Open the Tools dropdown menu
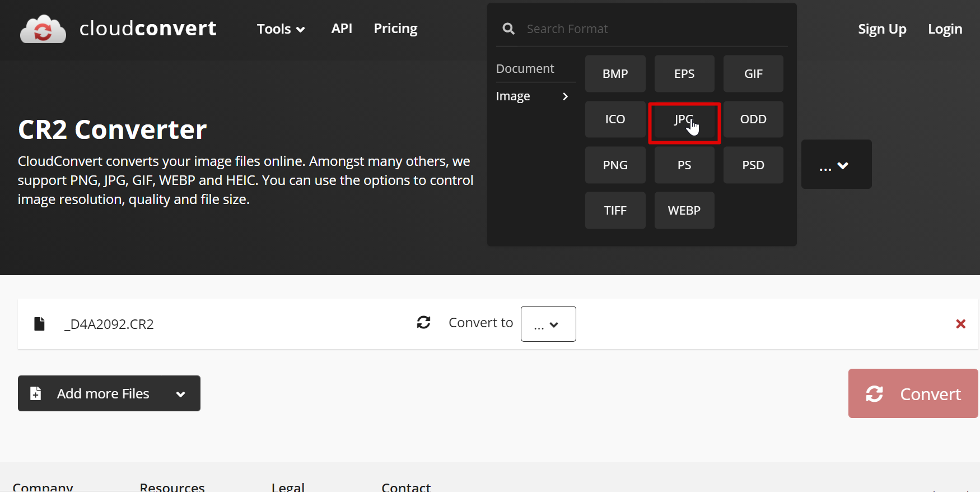This screenshot has height=492, width=980. coord(281,29)
